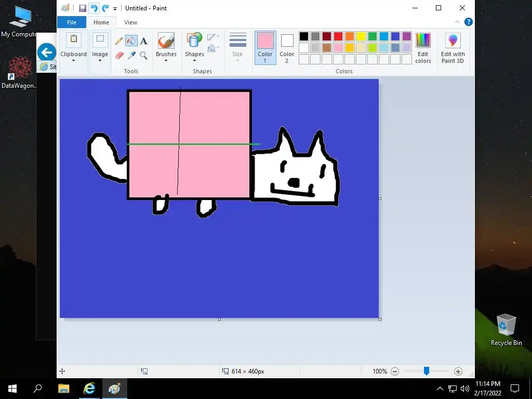The height and width of the screenshot is (399, 532).
Task: Click the Clipboard paste icon
Action: [74, 40]
